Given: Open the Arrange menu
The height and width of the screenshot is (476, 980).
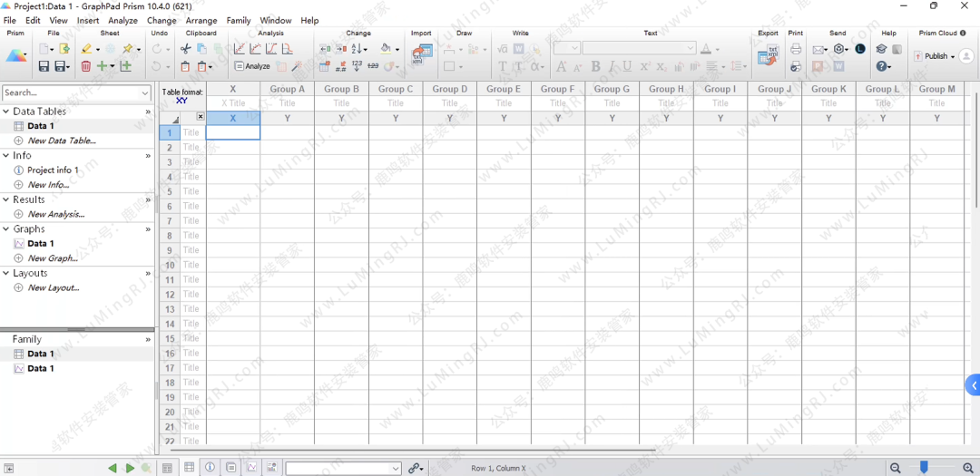Looking at the screenshot, I should pos(201,20).
